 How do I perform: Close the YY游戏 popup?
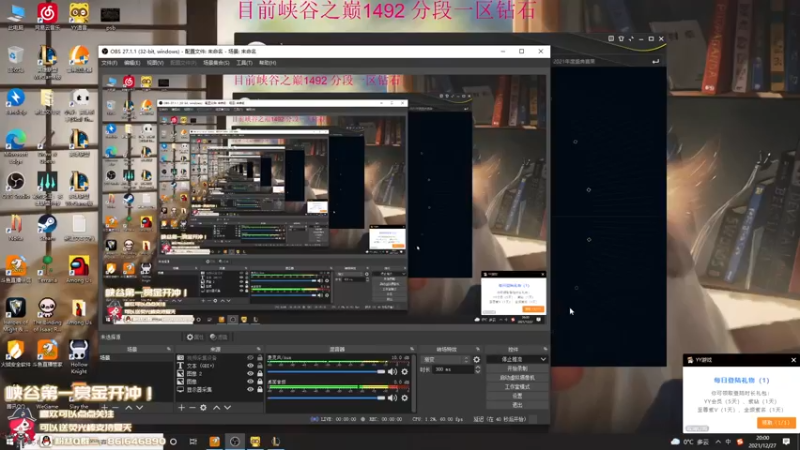coord(793,360)
